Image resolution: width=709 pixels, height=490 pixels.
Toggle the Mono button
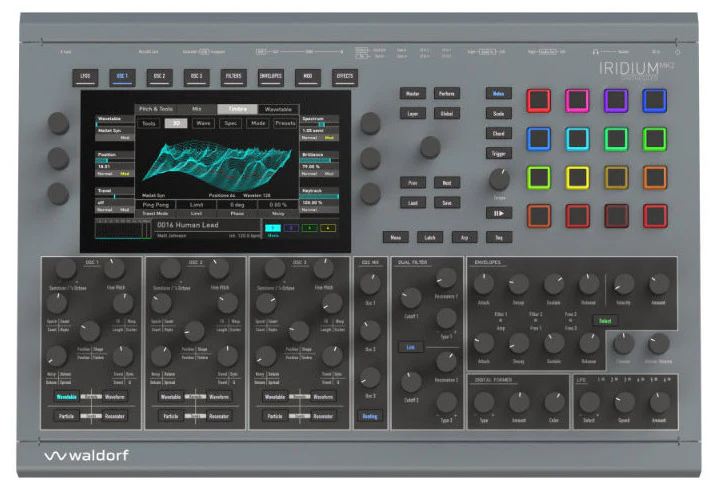(x=396, y=237)
